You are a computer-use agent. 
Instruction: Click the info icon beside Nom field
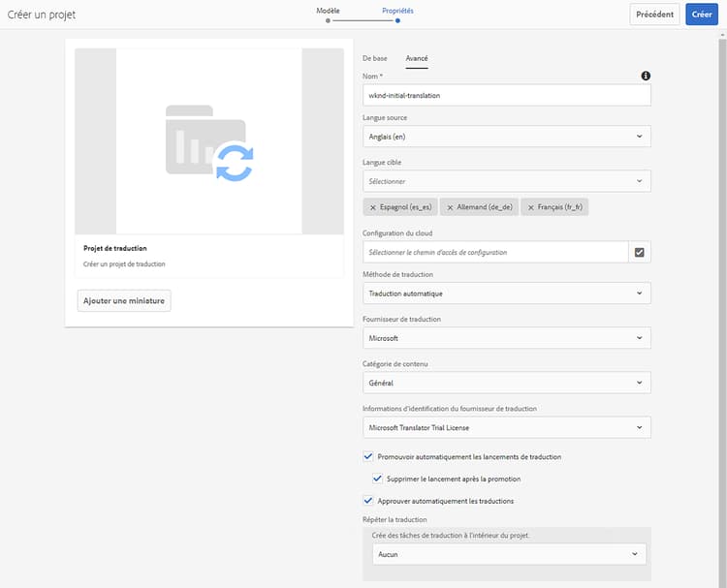coord(646,76)
